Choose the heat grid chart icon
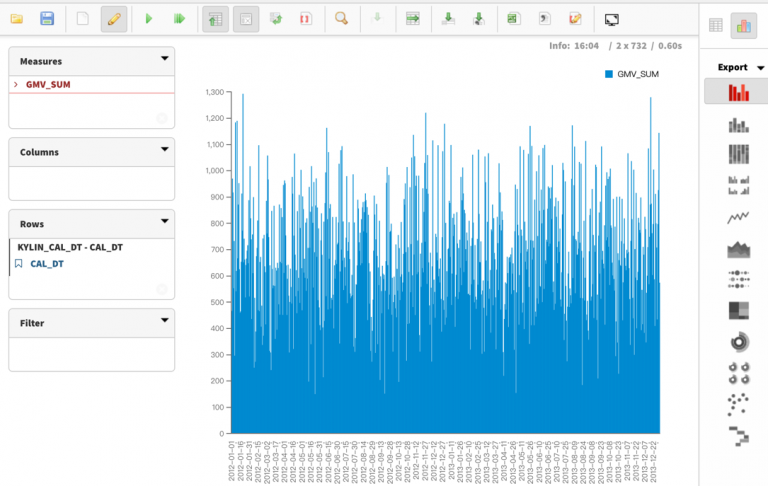This screenshot has width=768, height=486. (738, 310)
